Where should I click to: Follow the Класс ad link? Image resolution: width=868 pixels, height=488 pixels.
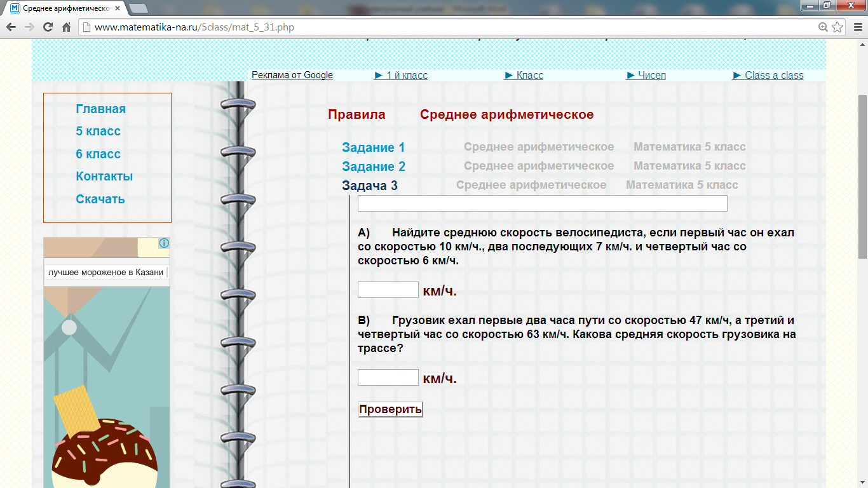click(524, 75)
